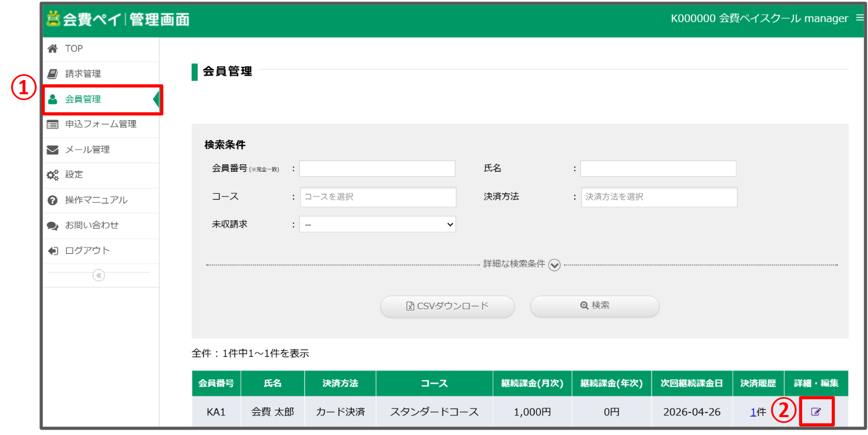868x435 pixels.
Task: Click the 決済方法 column header
Action: [340, 383]
